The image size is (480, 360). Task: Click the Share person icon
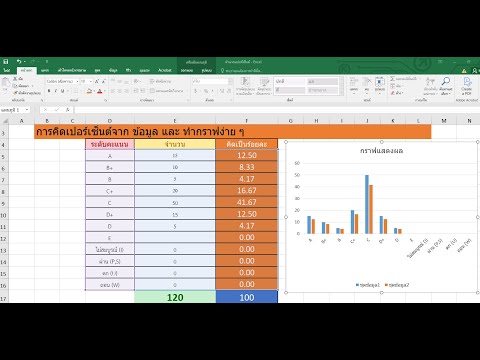pos(475,71)
